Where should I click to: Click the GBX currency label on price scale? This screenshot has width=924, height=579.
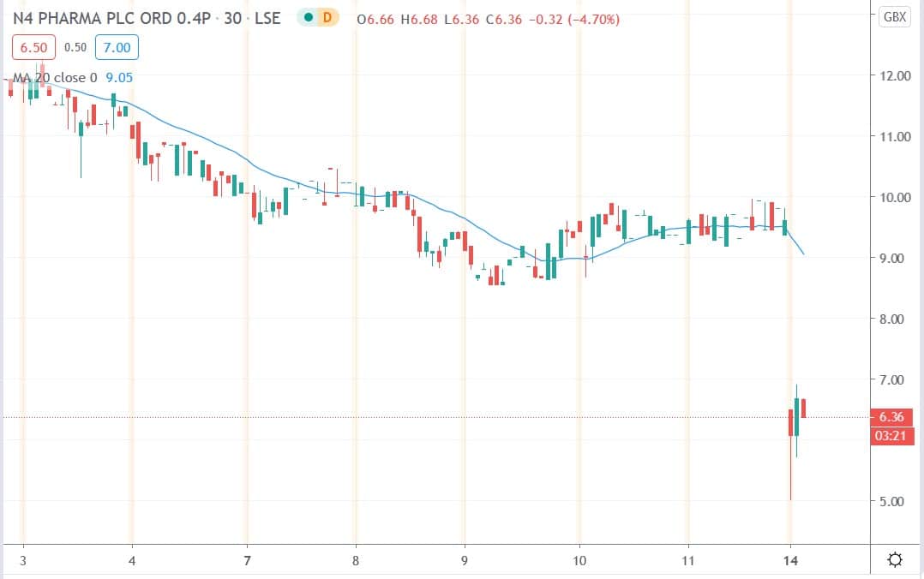pyautogui.click(x=897, y=17)
